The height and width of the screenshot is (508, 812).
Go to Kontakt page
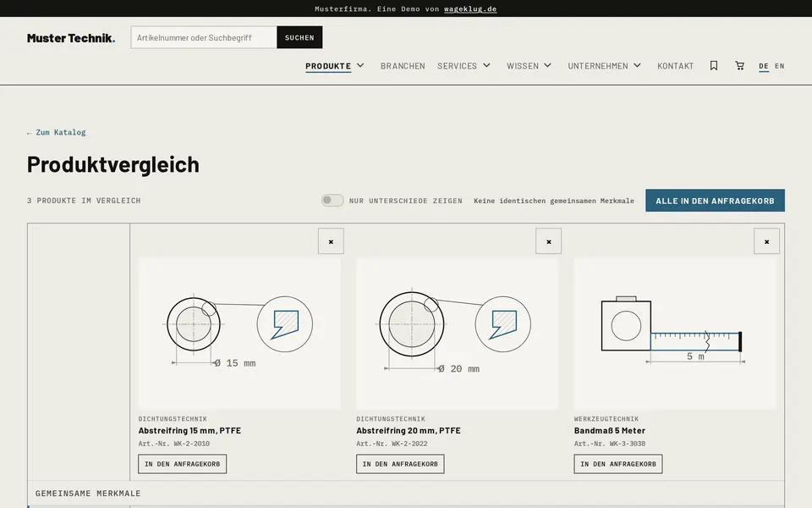pyautogui.click(x=675, y=66)
